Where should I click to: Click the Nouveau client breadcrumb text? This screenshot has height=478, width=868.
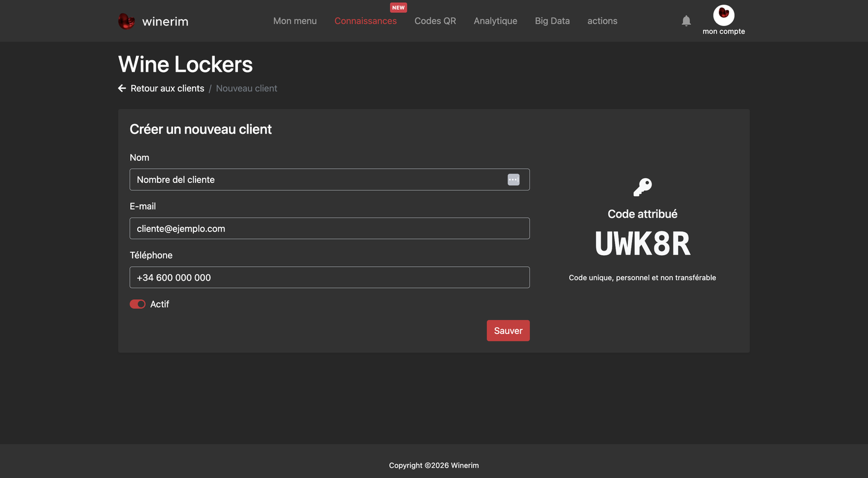tap(247, 88)
